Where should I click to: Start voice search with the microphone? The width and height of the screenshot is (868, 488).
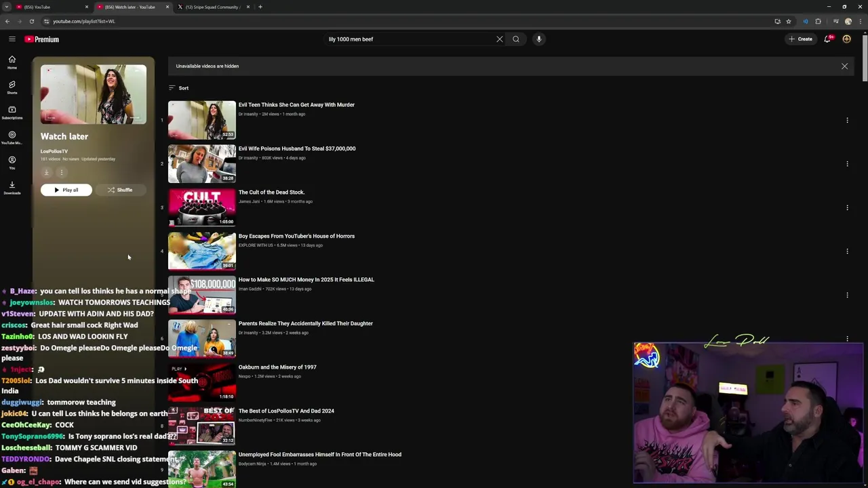[x=539, y=39]
